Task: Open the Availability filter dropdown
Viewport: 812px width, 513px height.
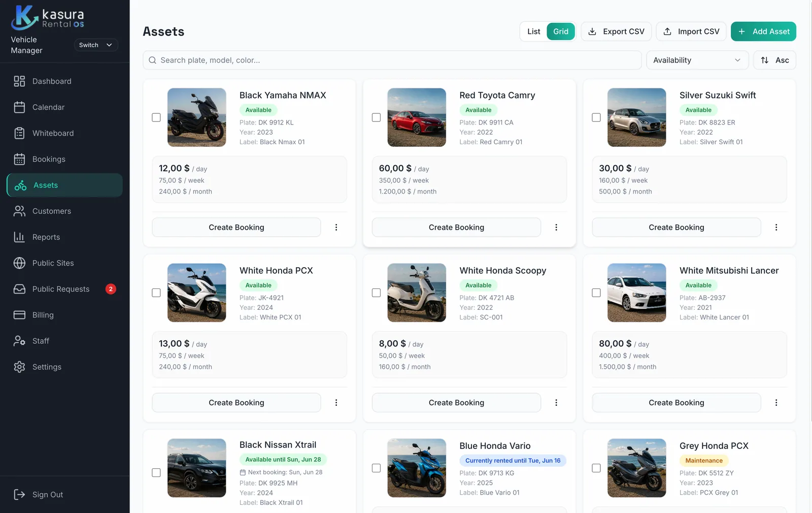Action: tap(697, 60)
